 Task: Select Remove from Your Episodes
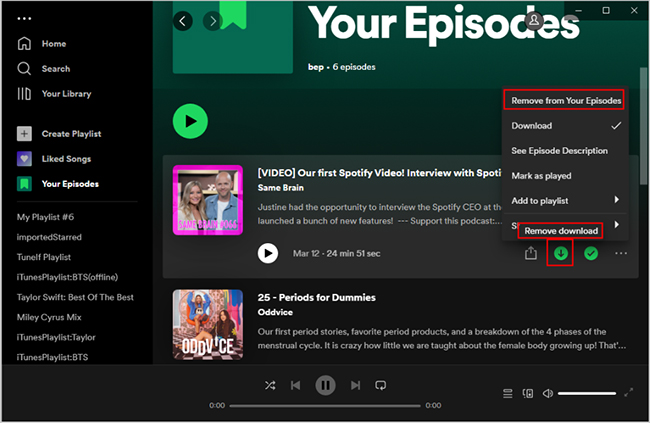pyautogui.click(x=564, y=100)
